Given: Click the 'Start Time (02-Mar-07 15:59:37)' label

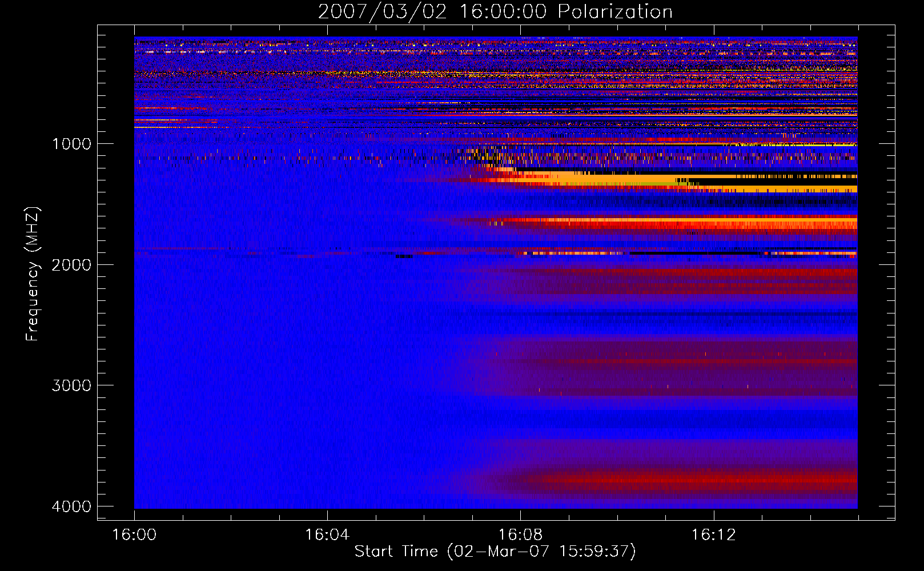Looking at the screenshot, I should coord(495,552).
